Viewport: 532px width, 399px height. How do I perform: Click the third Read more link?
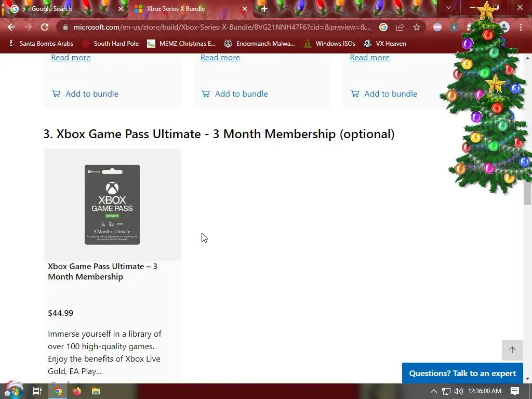[x=369, y=57]
